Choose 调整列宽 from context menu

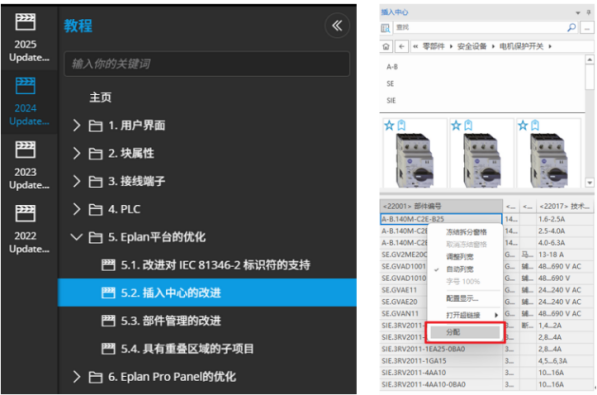[x=460, y=257]
